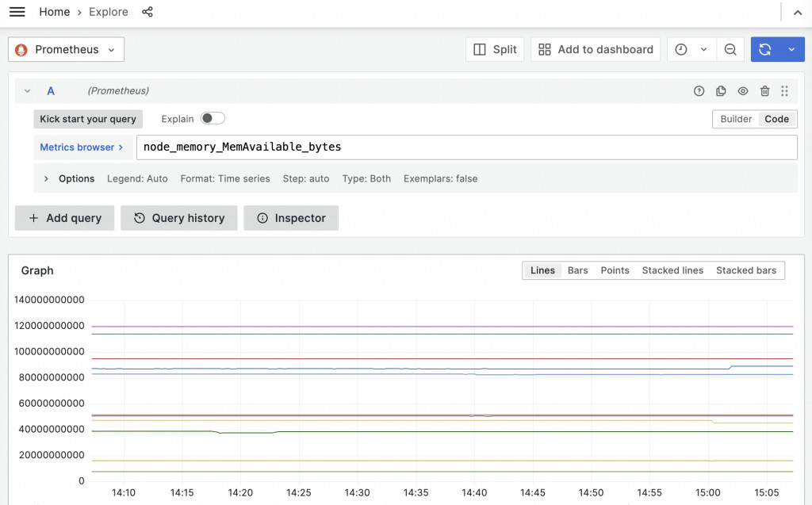Run query with the blue refresh icon
This screenshot has width=812, height=505.
(765, 49)
